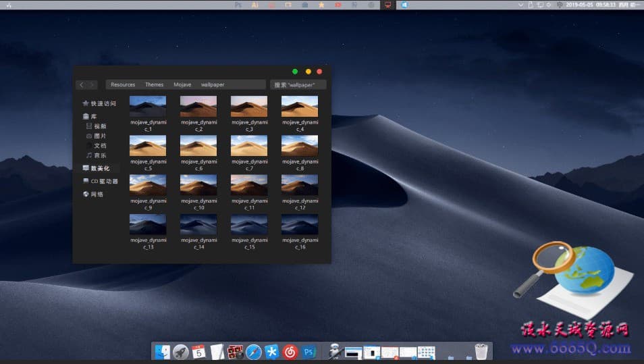The width and height of the screenshot is (644, 364).
Task: Select thumbnail mojave_dynamic_14
Action: click(x=198, y=224)
